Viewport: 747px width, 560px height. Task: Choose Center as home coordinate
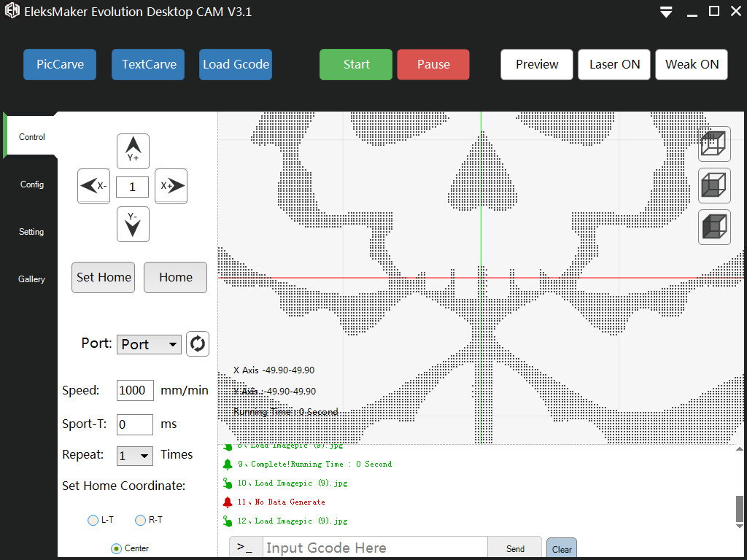coord(117,548)
